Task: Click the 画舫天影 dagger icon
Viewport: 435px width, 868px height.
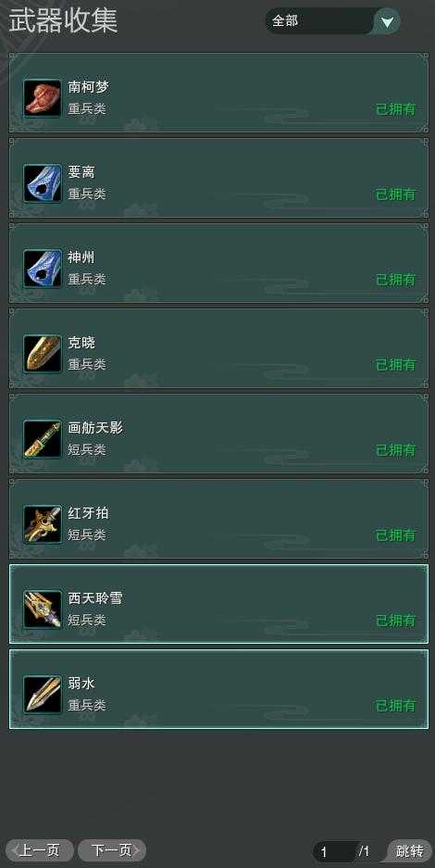Action: pyautogui.click(x=43, y=439)
